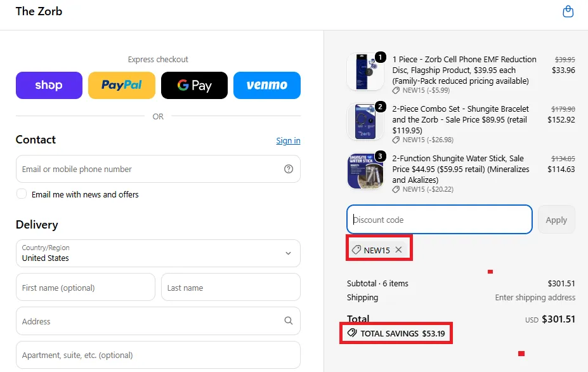Viewport: 588px width, 372px height.
Task: Click the quantity badge 3 on water stick
Action: (380, 156)
